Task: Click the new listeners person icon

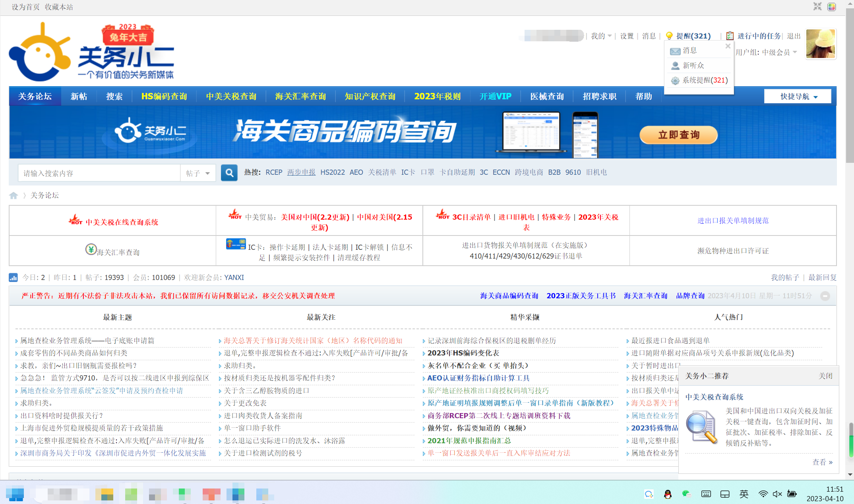Action: (x=675, y=66)
